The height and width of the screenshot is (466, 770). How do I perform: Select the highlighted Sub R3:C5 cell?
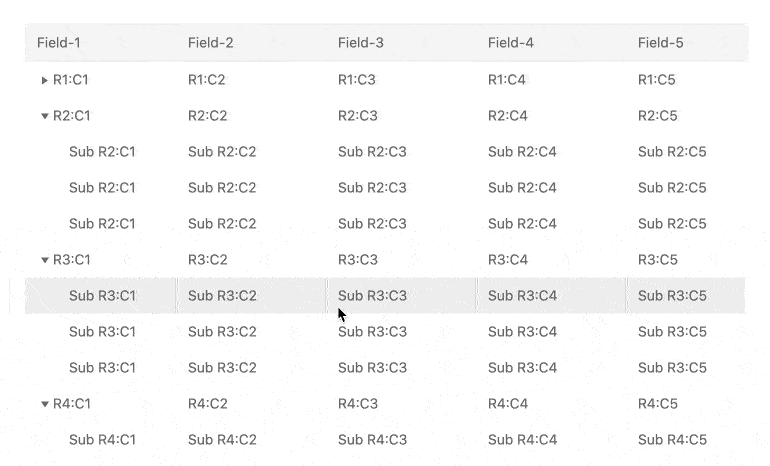(672, 296)
